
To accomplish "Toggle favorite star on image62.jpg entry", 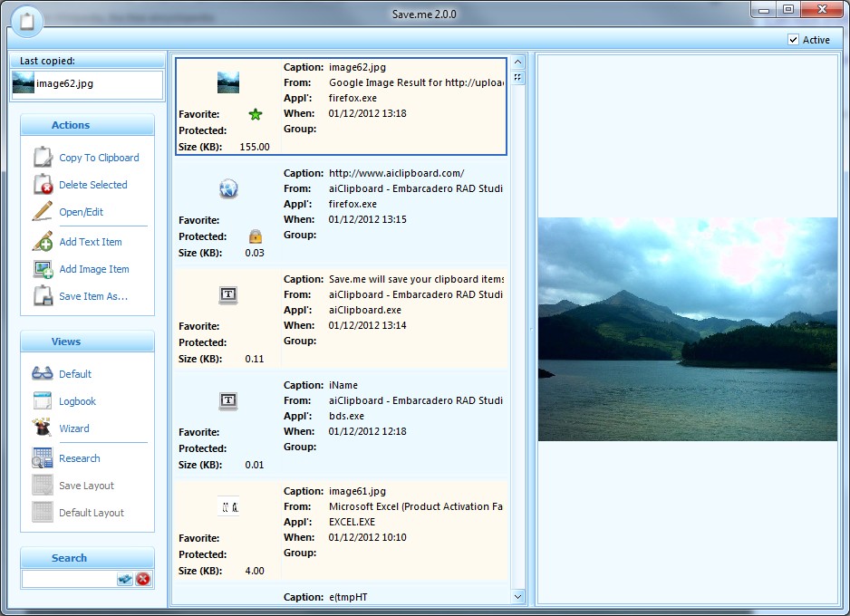I will pos(255,114).
